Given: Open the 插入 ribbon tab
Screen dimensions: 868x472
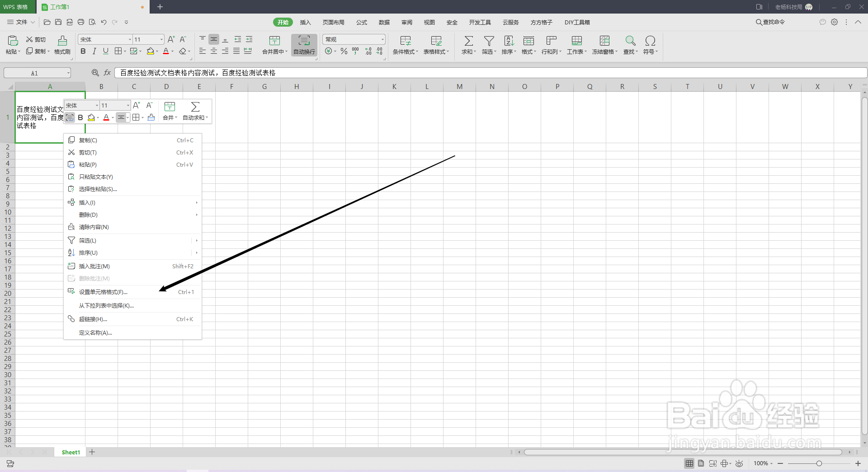Looking at the screenshot, I should click(x=305, y=22).
